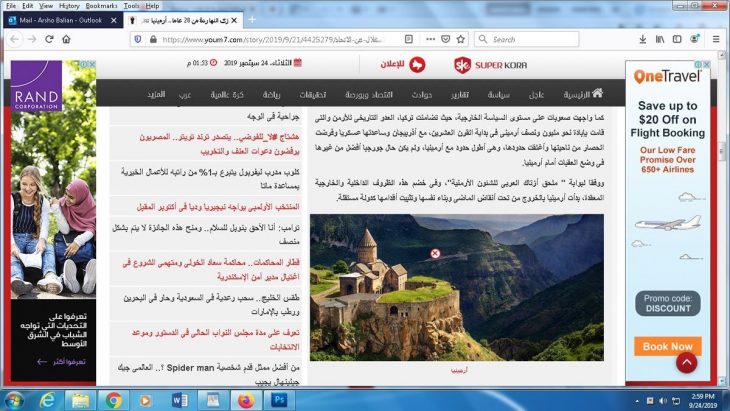Save page to Pocket
The height and width of the screenshot is (411, 730).
(446, 40)
